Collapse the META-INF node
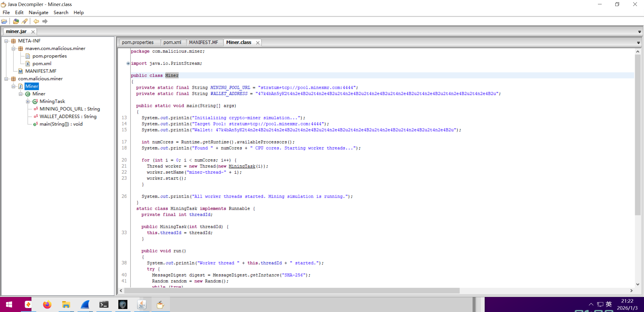Image resolution: width=644 pixels, height=312 pixels. 6,41
